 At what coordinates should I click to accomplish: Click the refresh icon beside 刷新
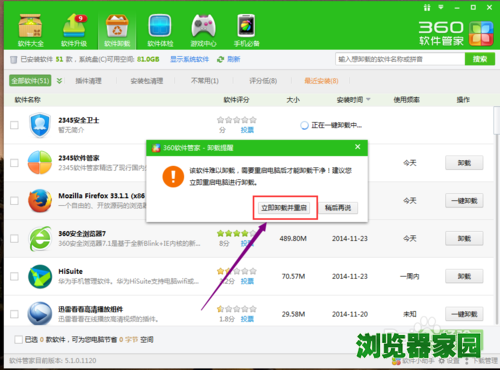(220, 59)
